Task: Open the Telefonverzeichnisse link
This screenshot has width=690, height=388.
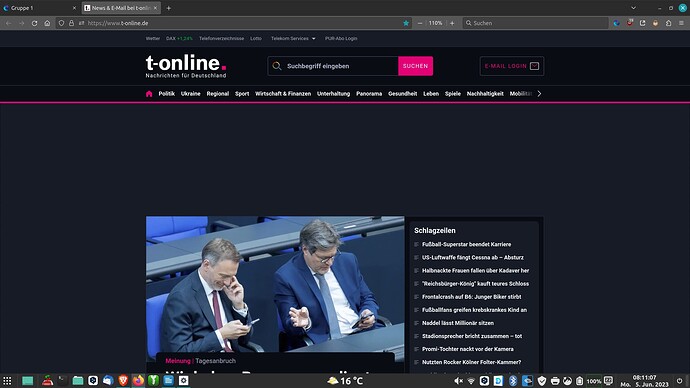Action: click(x=221, y=39)
